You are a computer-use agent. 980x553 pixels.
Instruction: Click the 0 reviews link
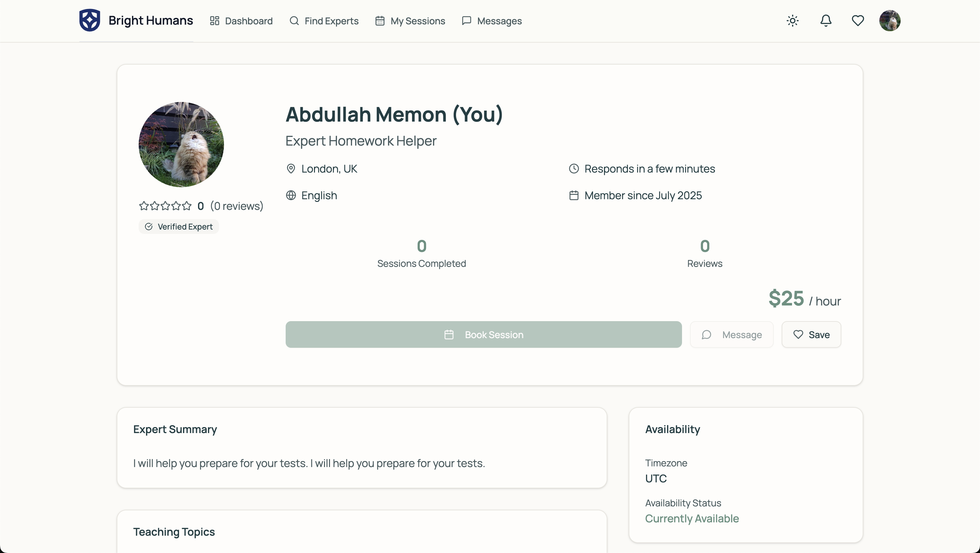237,206
